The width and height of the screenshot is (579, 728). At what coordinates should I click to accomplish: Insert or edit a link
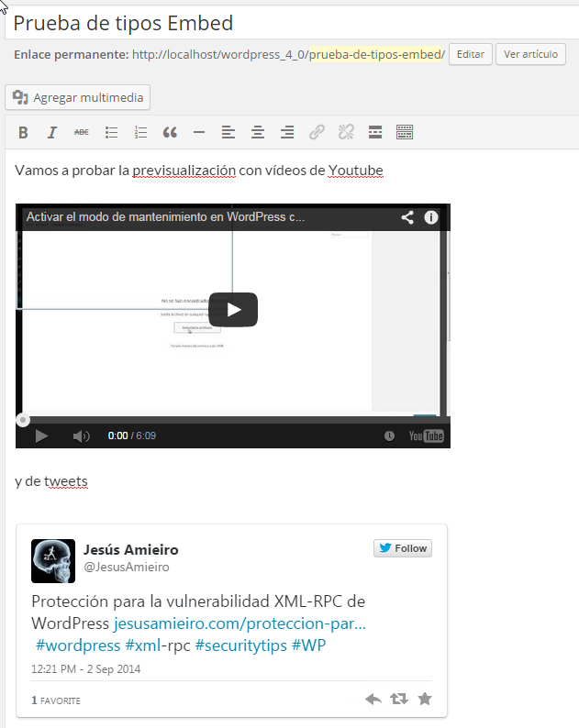[x=317, y=132]
